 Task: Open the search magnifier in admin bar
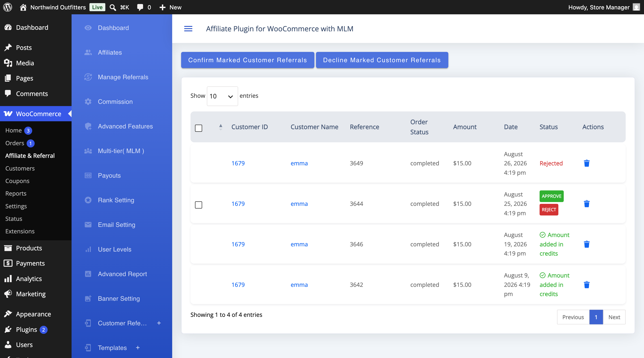tap(113, 7)
